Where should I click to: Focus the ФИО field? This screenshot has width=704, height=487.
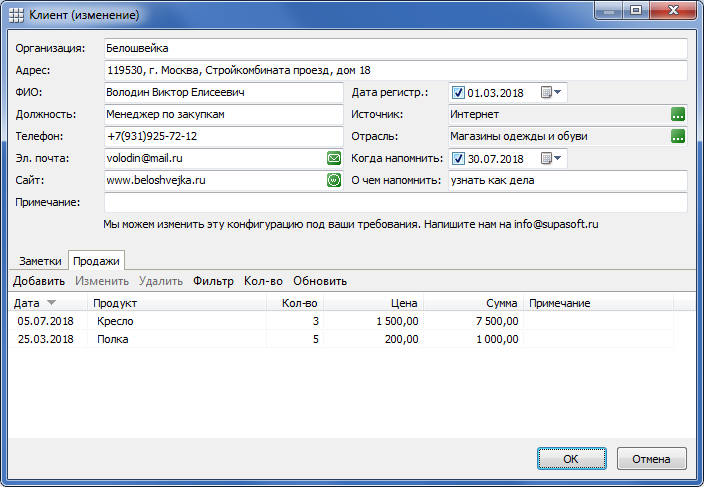tap(224, 92)
